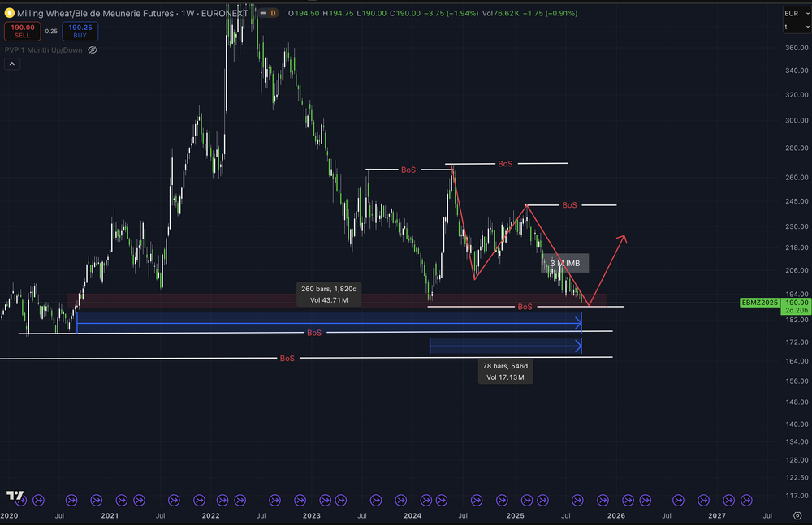The image size is (812, 525).
Task: Click the orange D delayed-data badge
Action: 273,13
